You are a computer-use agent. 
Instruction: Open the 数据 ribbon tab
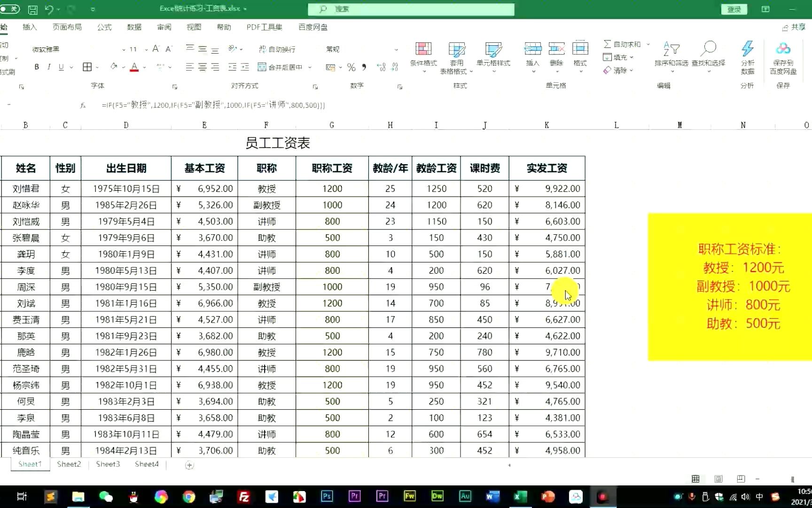(134, 27)
